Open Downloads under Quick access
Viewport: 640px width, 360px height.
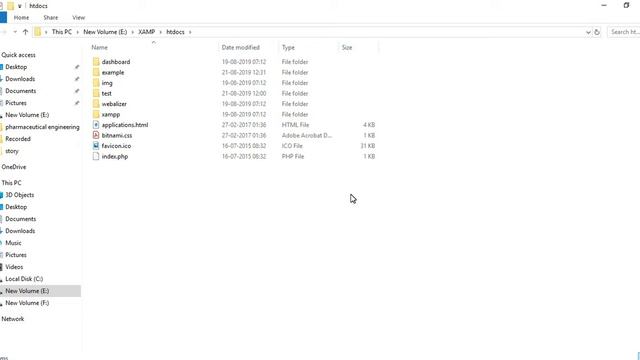point(20,79)
